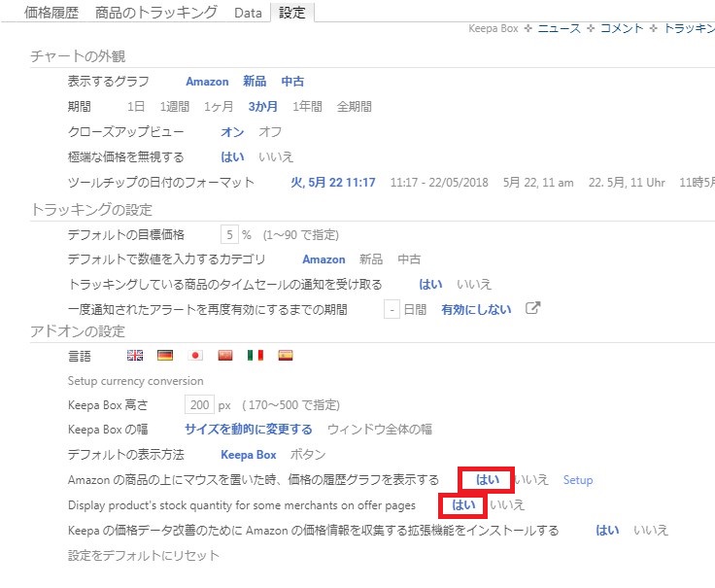Choose いいえ for hover price history graph
This screenshot has width=715, height=588.
coord(531,480)
